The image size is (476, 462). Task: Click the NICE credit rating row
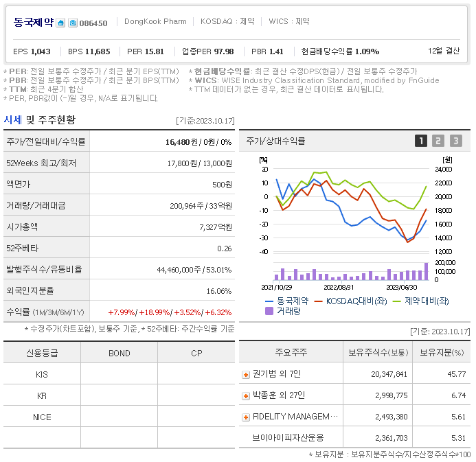(119, 417)
